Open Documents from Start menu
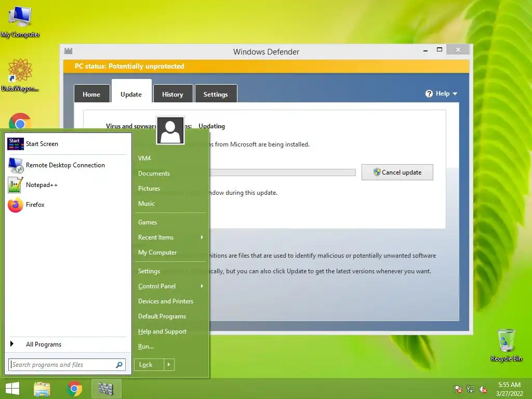 pos(154,174)
